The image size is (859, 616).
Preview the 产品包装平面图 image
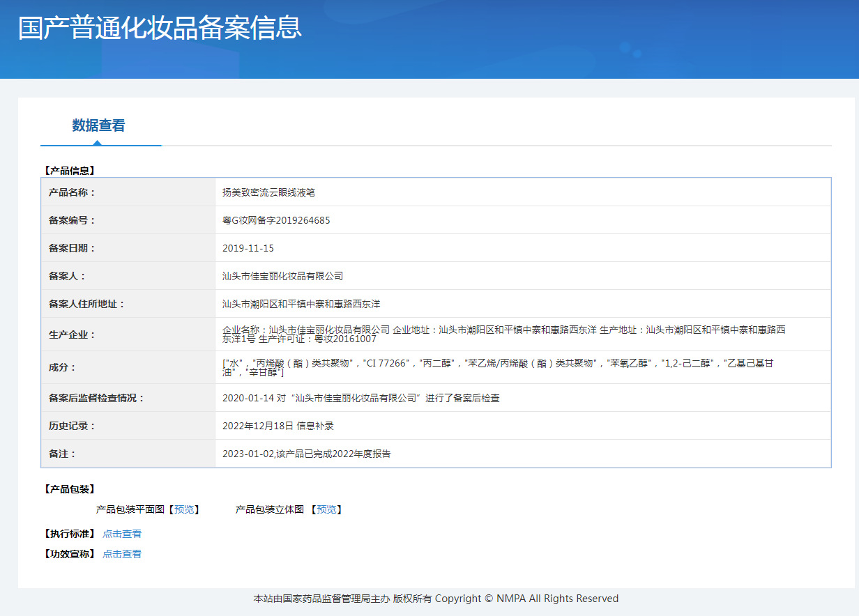point(184,509)
